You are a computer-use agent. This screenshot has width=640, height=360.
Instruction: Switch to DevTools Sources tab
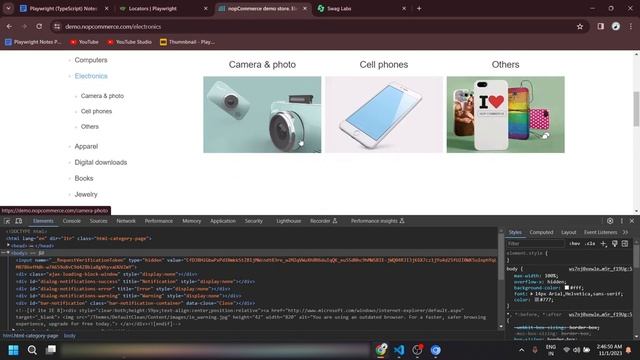(x=98, y=221)
